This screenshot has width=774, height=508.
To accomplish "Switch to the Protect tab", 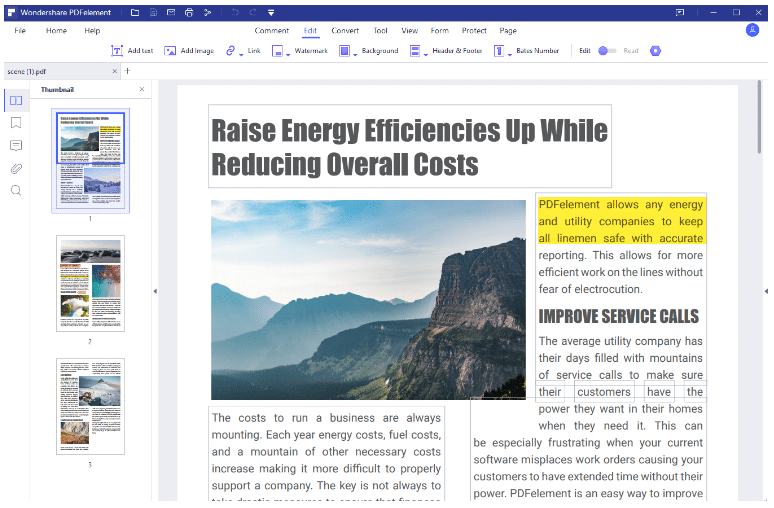I will [x=474, y=31].
